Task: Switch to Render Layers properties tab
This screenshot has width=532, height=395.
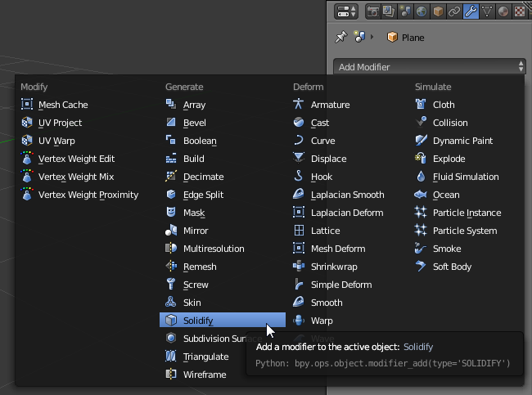Action: pyautogui.click(x=389, y=11)
